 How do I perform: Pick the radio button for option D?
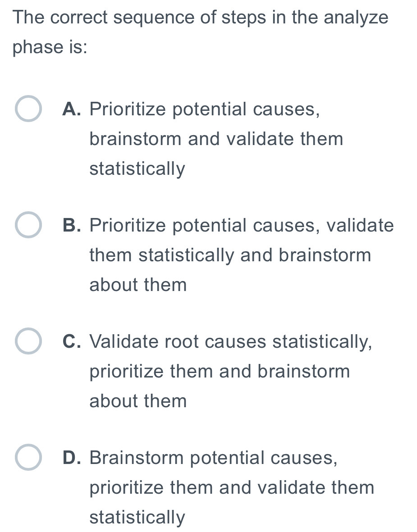(x=29, y=458)
